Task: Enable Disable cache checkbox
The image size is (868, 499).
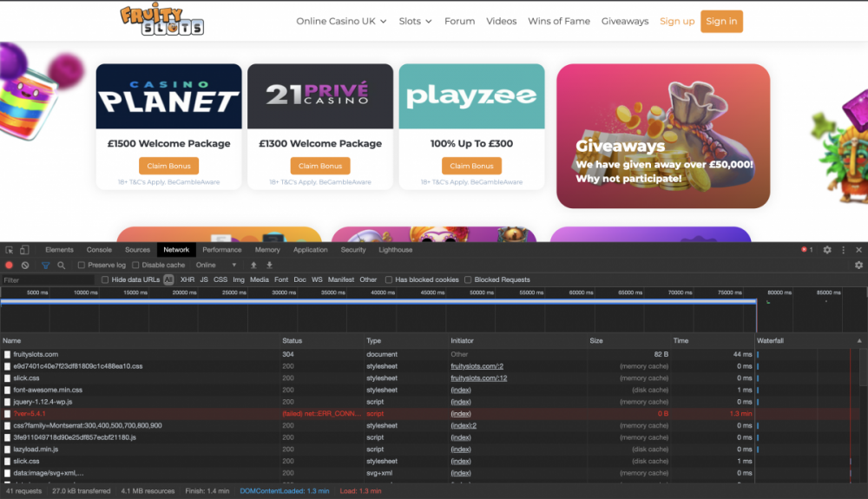Action: pos(135,266)
